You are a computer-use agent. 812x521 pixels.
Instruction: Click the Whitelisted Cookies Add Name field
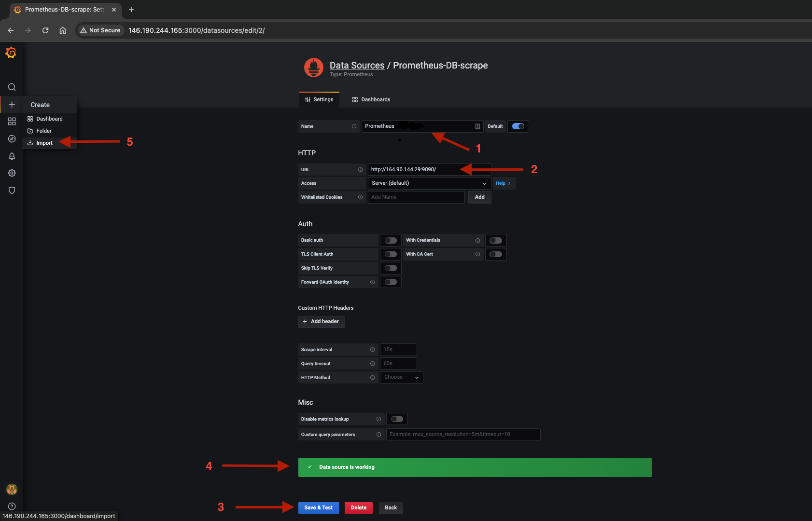click(x=416, y=197)
